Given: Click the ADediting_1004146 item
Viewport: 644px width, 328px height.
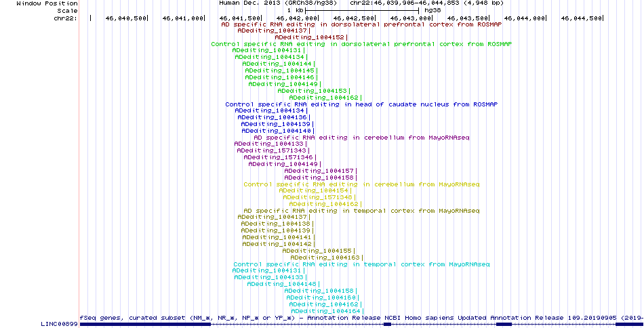Looking at the screenshot, I should point(281,77).
